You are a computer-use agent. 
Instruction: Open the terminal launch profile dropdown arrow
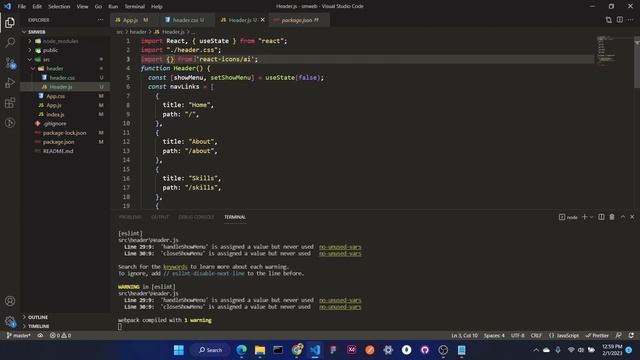point(591,217)
